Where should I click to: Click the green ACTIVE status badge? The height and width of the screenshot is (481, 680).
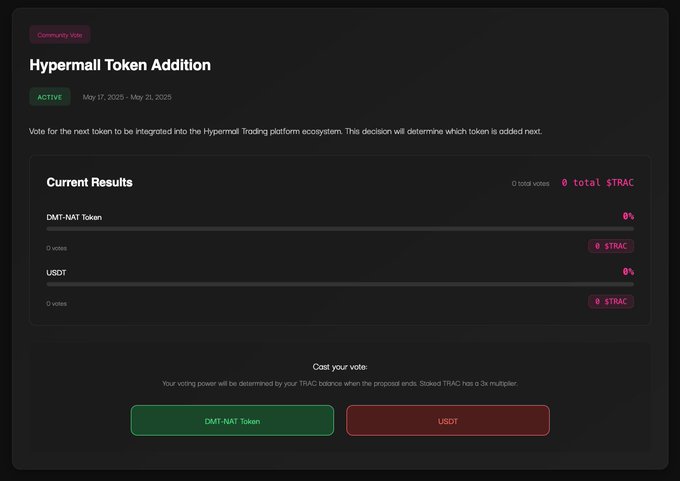coord(50,97)
